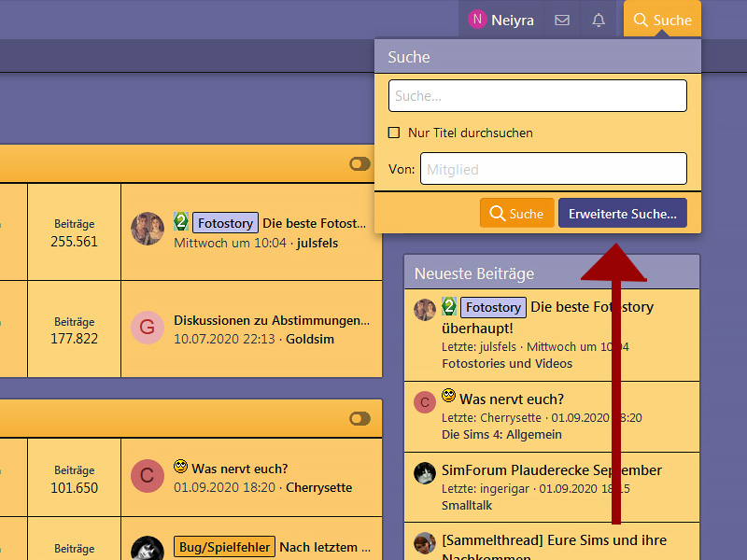Open SimForum Plauderecke September thread
The width and height of the screenshot is (747, 560).
[x=552, y=470]
